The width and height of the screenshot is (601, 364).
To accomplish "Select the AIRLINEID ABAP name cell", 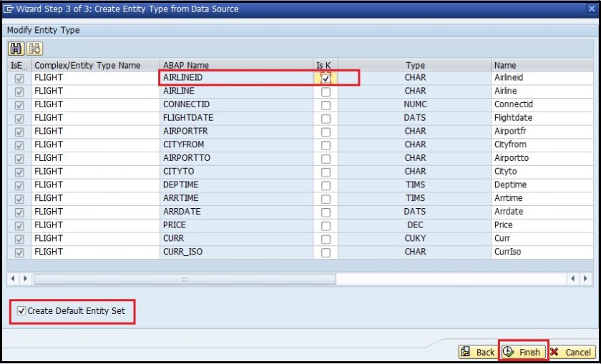I will (237, 77).
